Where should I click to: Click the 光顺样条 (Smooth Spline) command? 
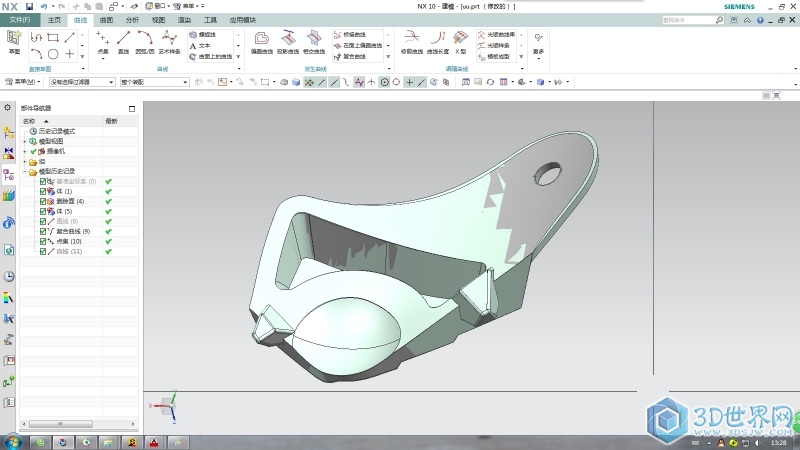pyautogui.click(x=494, y=45)
